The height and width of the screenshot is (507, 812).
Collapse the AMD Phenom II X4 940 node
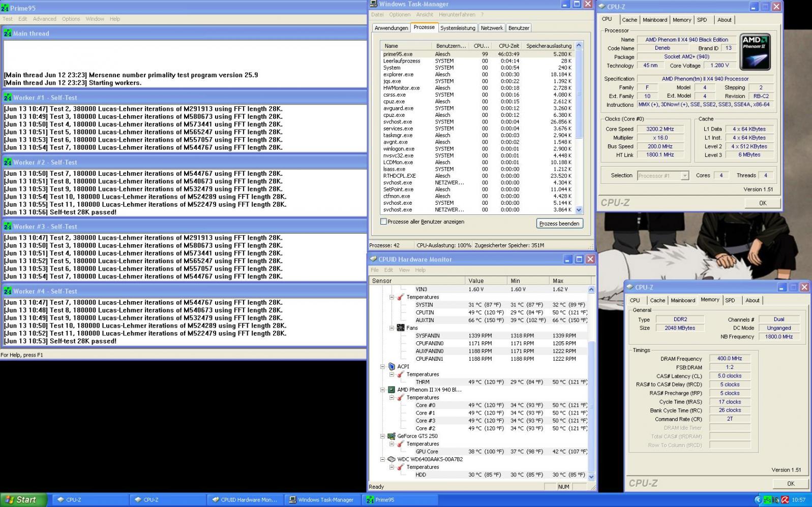click(x=382, y=390)
